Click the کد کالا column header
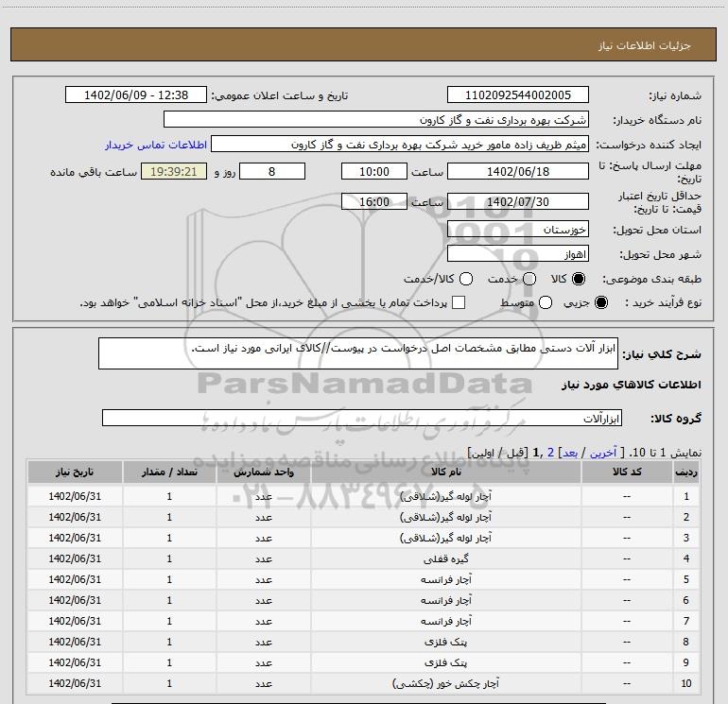 (627, 472)
